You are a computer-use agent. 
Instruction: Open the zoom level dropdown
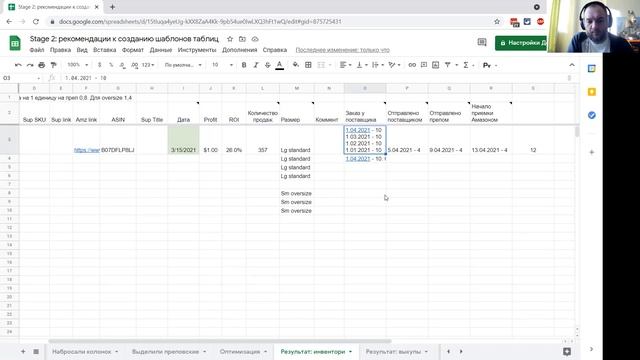coord(78,65)
